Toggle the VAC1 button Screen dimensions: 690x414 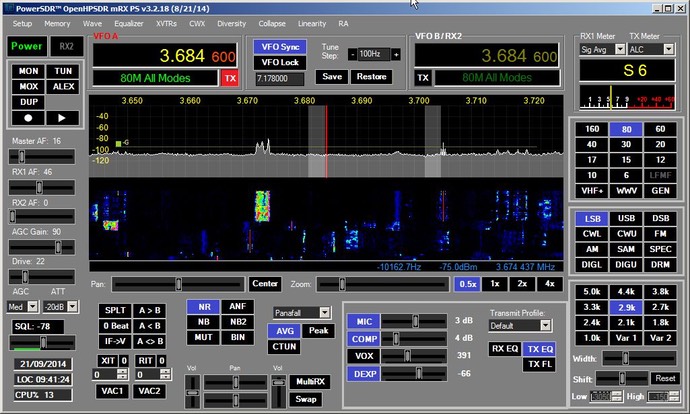tap(112, 391)
